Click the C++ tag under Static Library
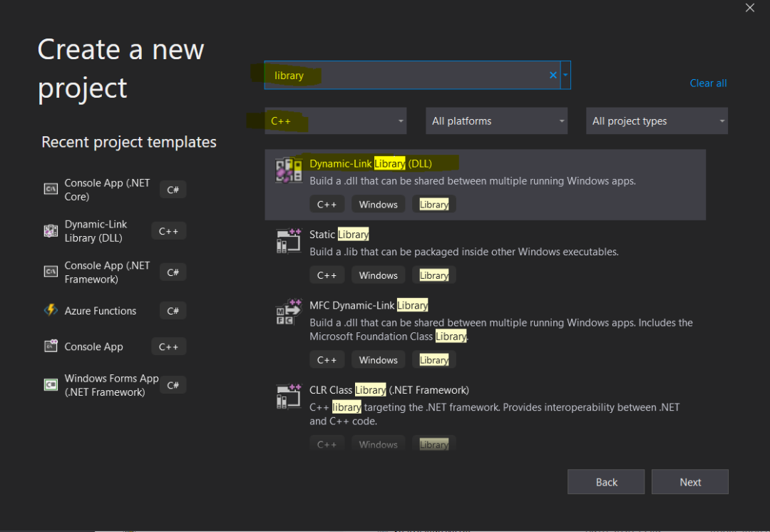The image size is (770, 532). click(x=327, y=275)
